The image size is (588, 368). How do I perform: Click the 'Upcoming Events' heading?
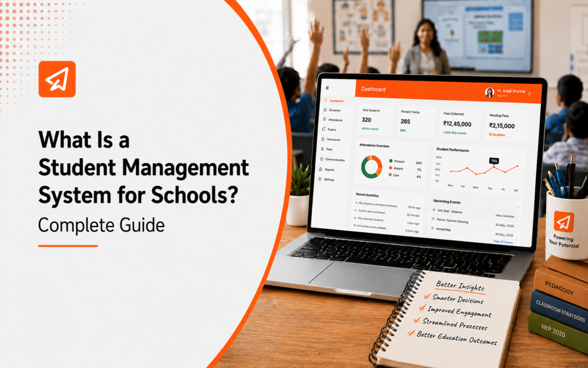[447, 201]
